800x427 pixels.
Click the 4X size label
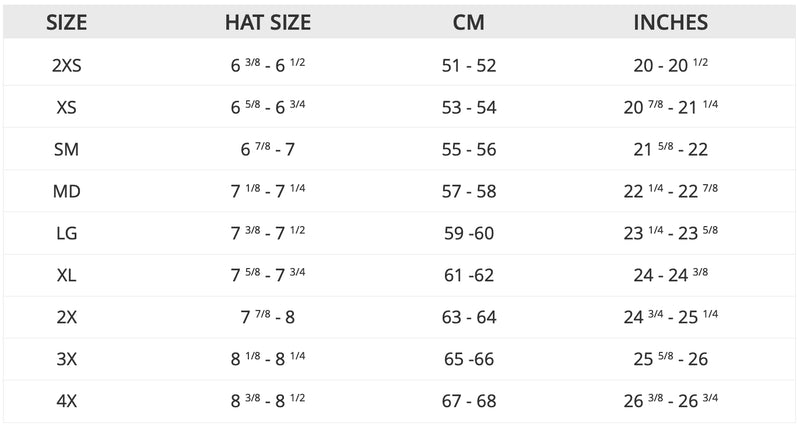tap(67, 402)
